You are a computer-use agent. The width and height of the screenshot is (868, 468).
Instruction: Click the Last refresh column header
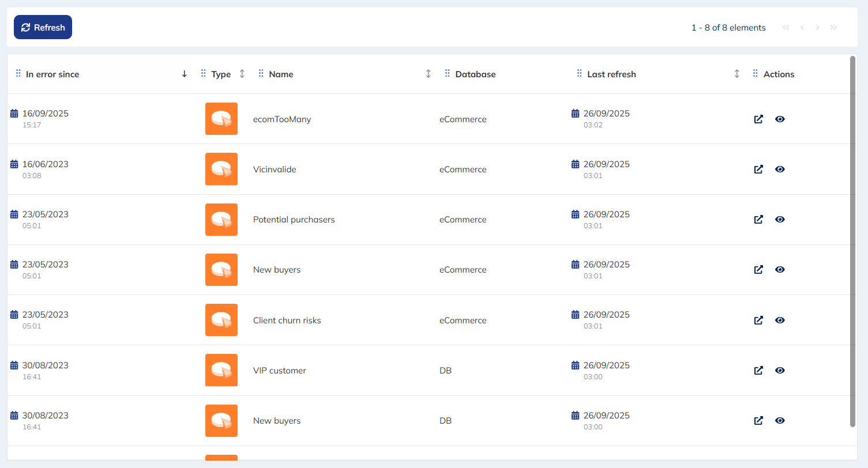611,74
